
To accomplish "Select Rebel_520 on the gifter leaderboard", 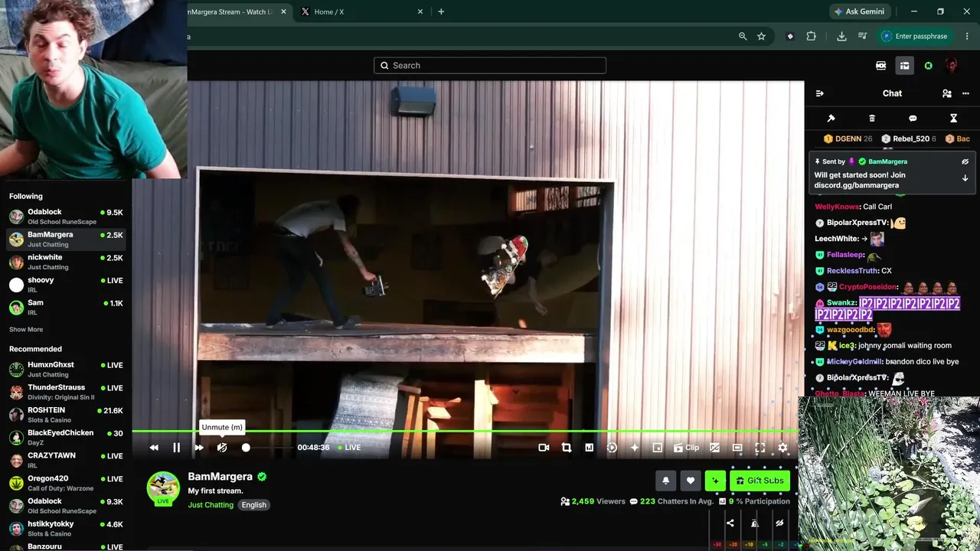I will 909,139.
